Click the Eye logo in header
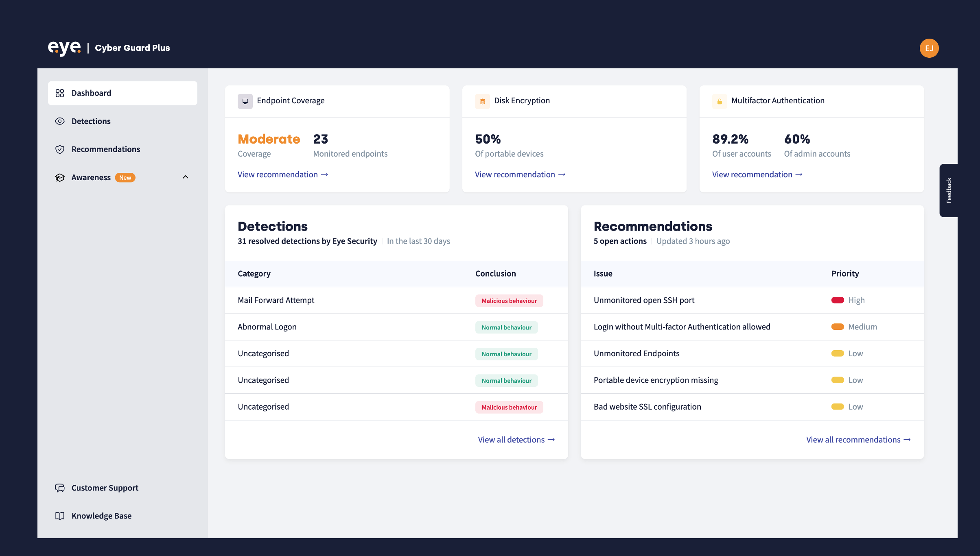The height and width of the screenshot is (556, 980). click(x=64, y=48)
